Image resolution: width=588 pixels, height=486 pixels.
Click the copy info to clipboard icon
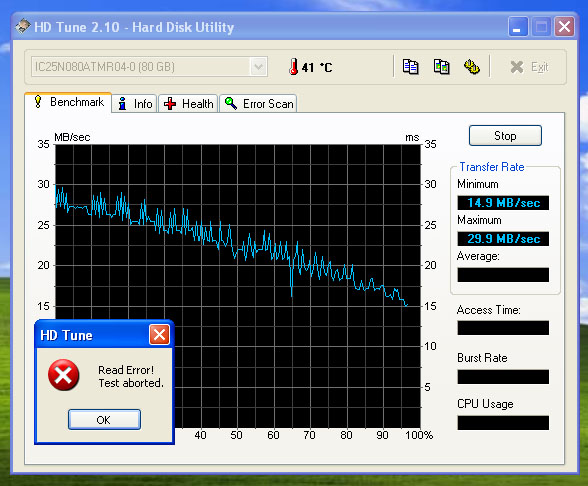410,67
